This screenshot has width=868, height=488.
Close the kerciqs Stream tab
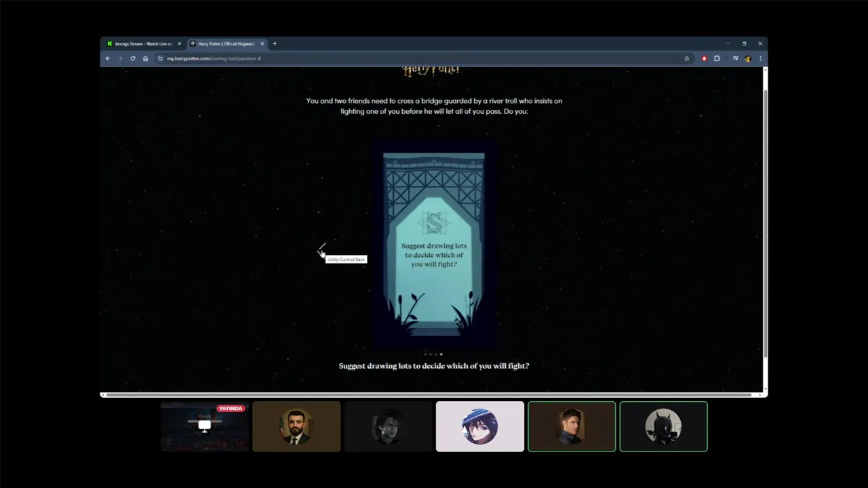pyautogui.click(x=179, y=43)
